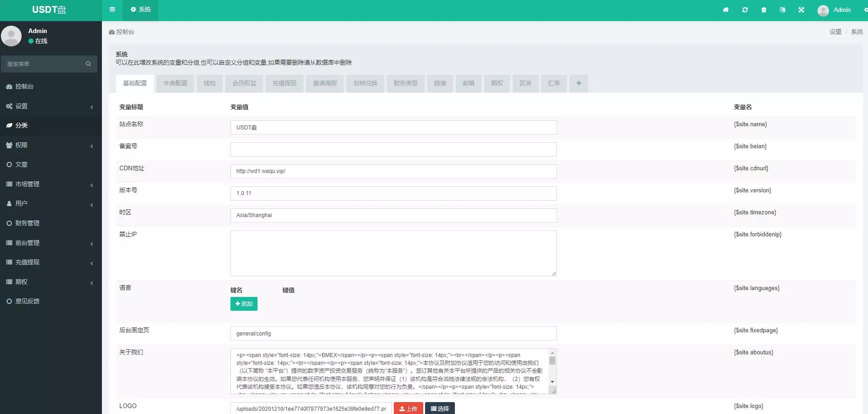Click inside the 版本号 input field

point(393,193)
